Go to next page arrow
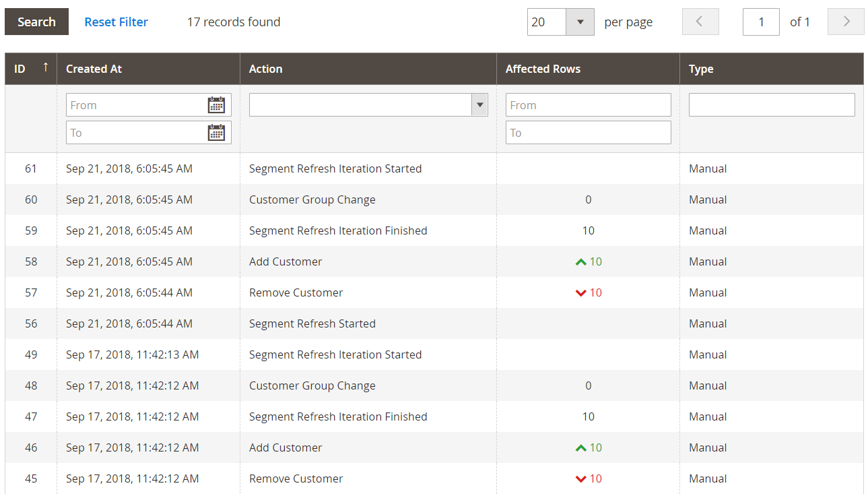868x494 pixels. [x=846, y=22]
